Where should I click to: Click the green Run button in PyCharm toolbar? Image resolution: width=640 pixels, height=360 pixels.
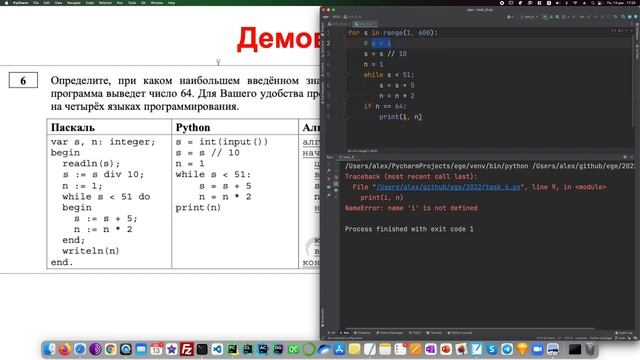click(x=546, y=17)
